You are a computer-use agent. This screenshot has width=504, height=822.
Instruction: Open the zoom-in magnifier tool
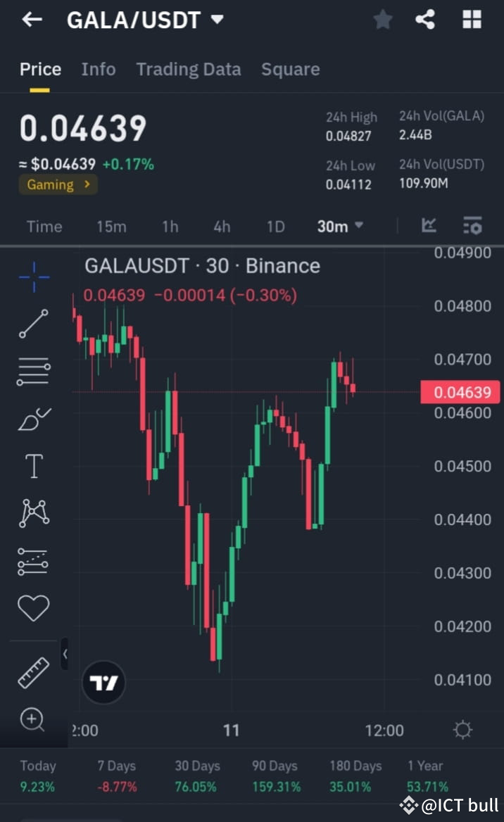pos(33,719)
